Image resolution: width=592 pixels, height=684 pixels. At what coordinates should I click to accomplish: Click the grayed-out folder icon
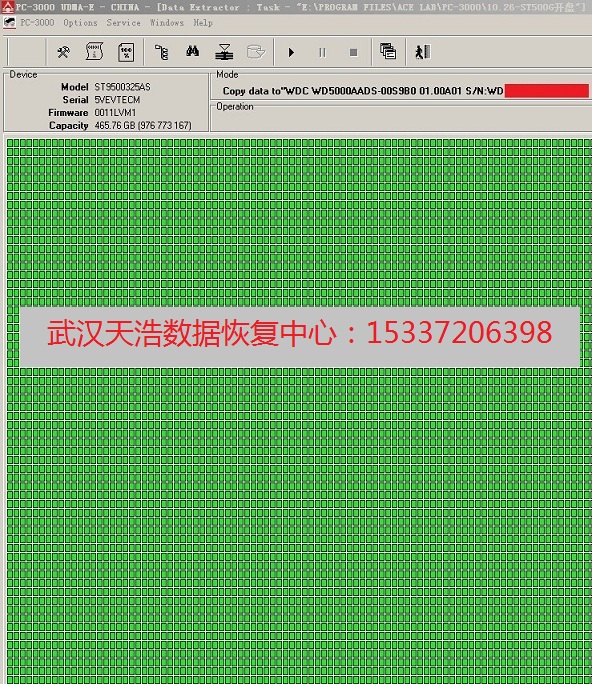click(x=256, y=52)
